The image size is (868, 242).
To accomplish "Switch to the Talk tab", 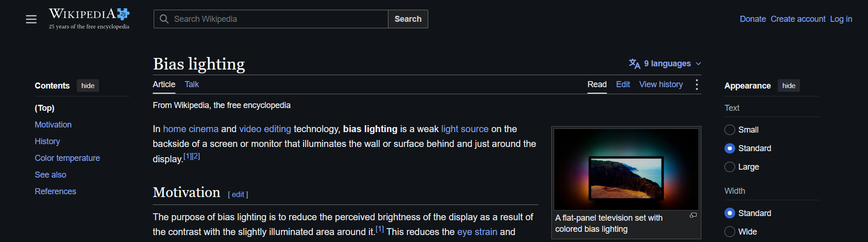I will coord(192,84).
